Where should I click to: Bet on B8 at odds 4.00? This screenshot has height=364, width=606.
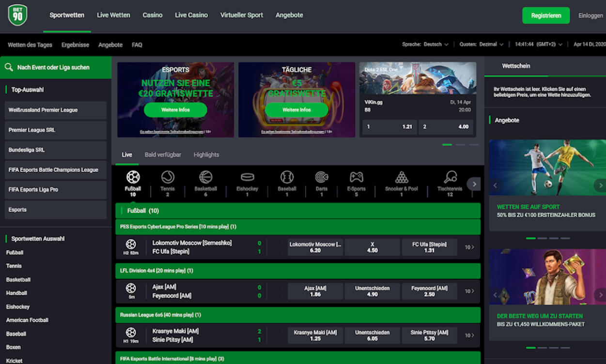(446, 127)
